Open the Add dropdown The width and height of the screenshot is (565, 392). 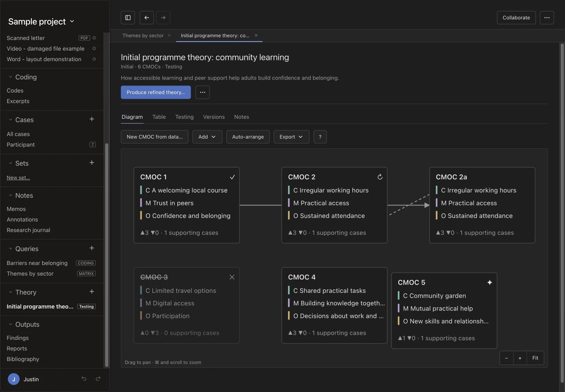(207, 137)
